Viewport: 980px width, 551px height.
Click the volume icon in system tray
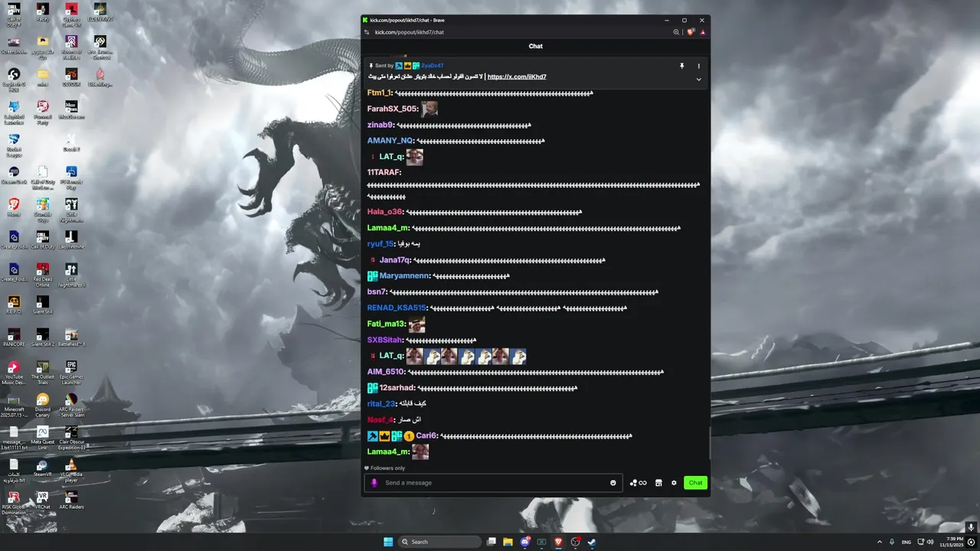click(x=930, y=542)
